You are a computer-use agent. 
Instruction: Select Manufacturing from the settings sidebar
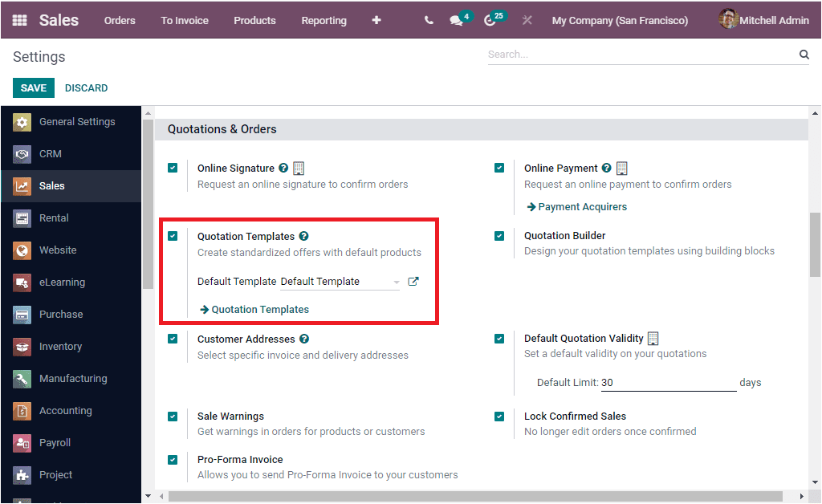(71, 378)
